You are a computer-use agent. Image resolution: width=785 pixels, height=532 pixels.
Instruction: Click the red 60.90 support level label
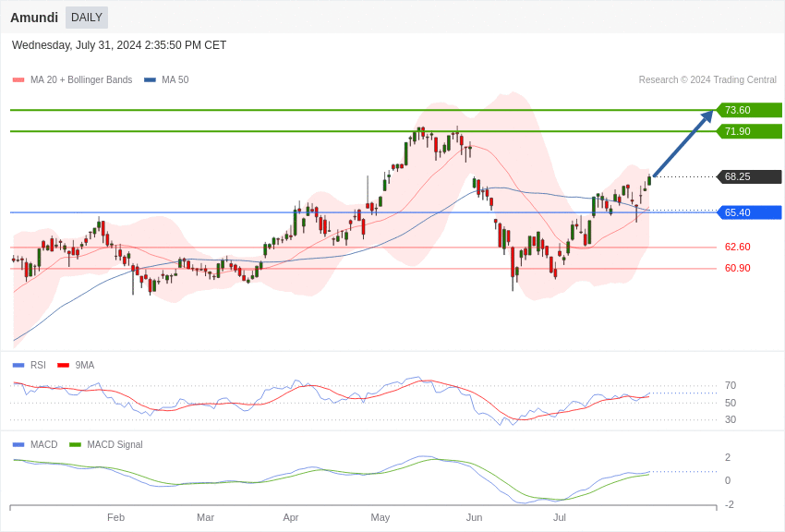737,268
